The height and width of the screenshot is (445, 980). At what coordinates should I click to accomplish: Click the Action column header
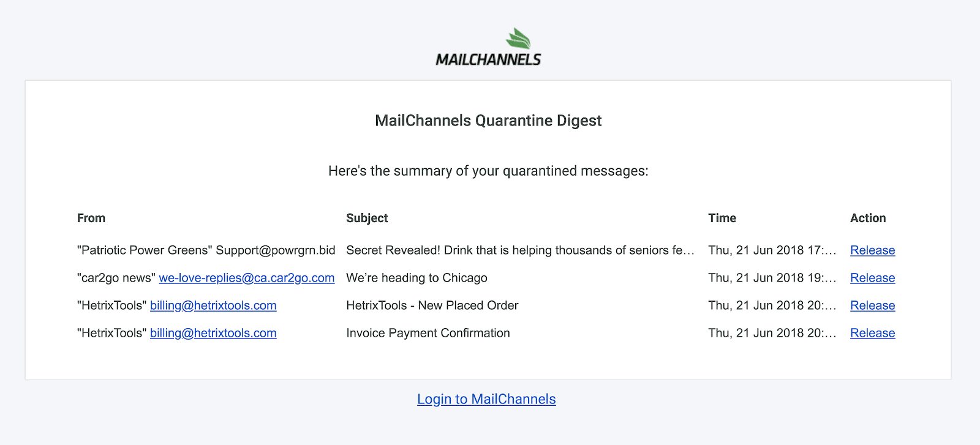tap(868, 218)
